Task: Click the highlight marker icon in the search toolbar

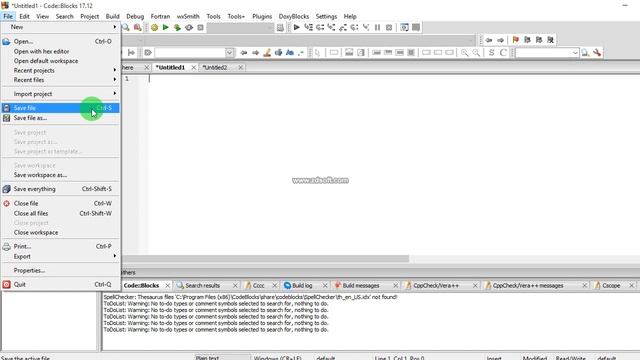Action: pos(267,53)
